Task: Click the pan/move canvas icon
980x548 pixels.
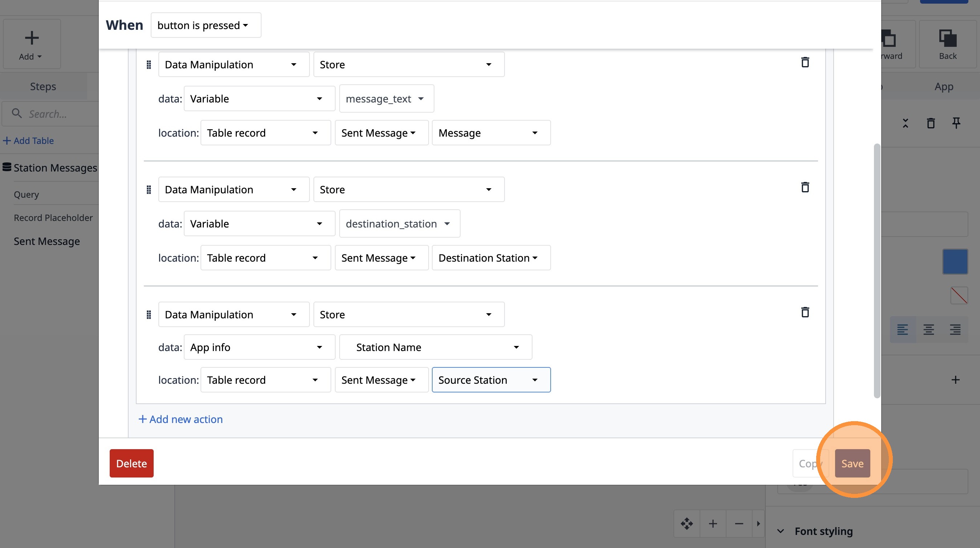Action: click(687, 524)
